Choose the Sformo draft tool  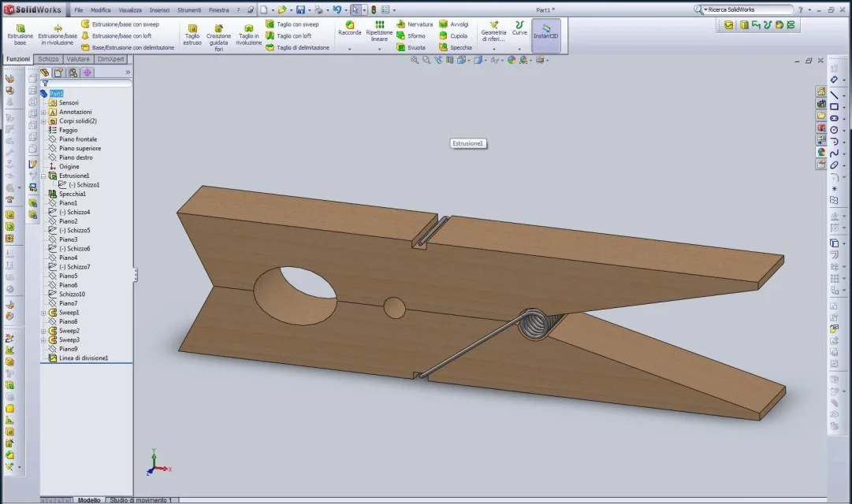(x=411, y=36)
